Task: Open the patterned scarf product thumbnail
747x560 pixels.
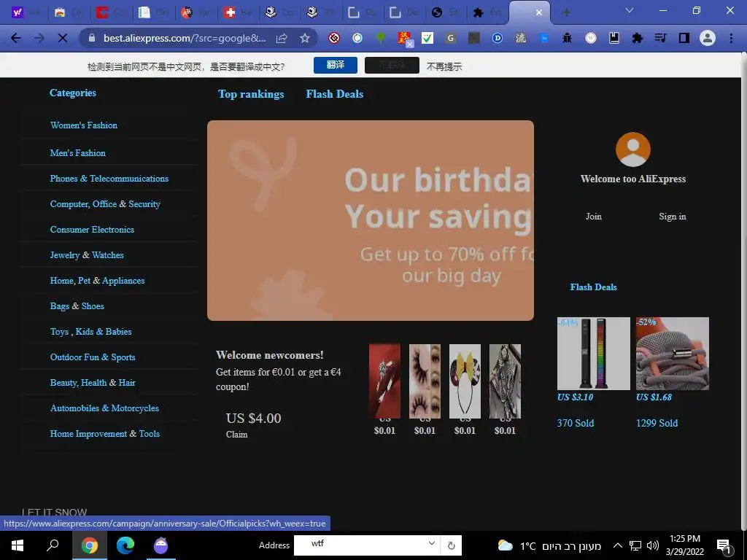Action: pyautogui.click(x=505, y=381)
